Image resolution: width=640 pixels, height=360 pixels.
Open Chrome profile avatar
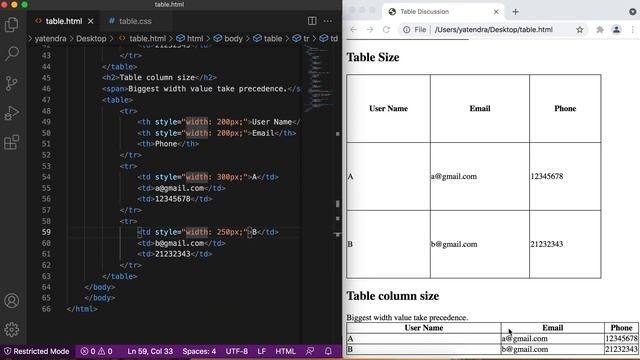616,29
